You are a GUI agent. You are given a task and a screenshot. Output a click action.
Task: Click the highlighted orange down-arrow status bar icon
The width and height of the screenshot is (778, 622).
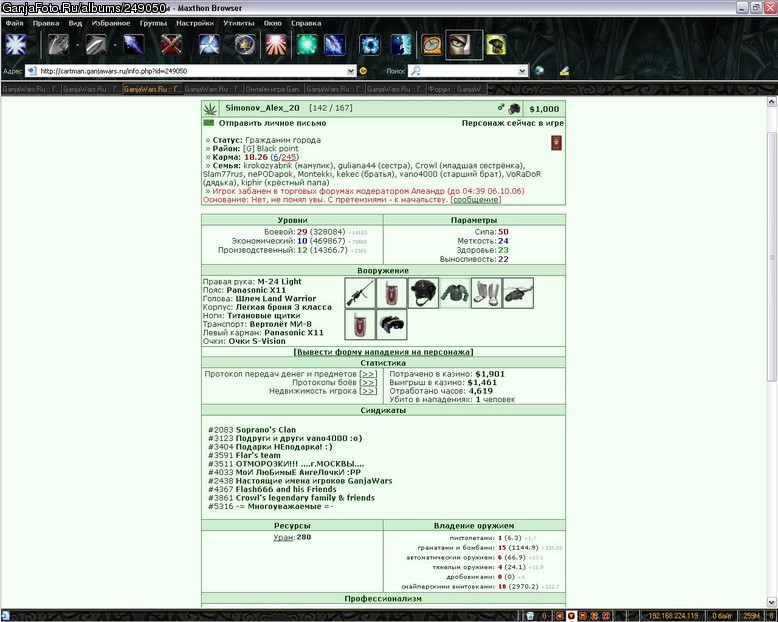[x=571, y=616]
